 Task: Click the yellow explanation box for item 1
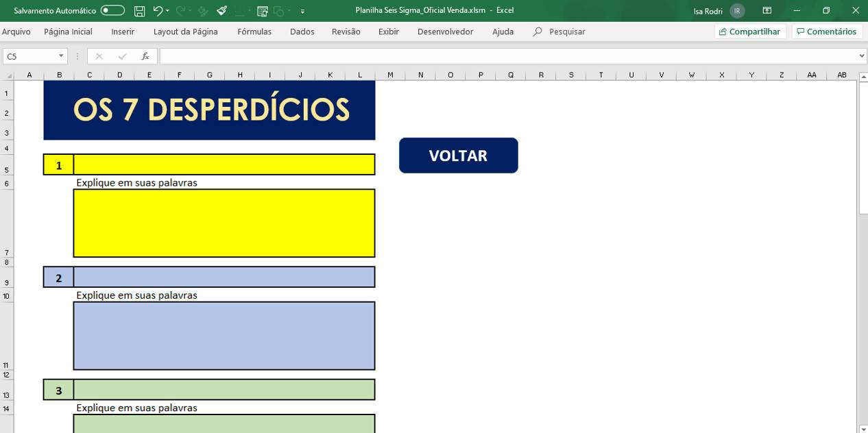[224, 223]
